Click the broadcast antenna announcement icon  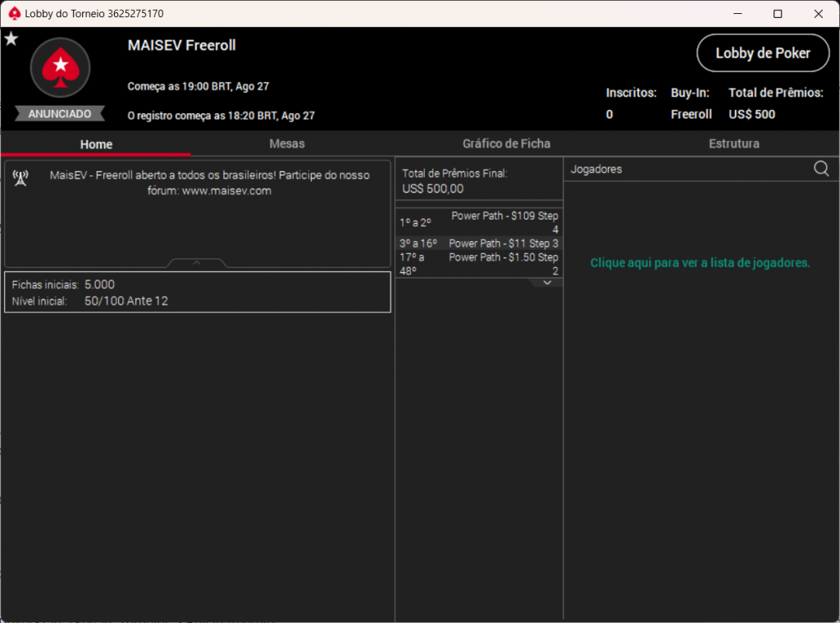tap(21, 178)
